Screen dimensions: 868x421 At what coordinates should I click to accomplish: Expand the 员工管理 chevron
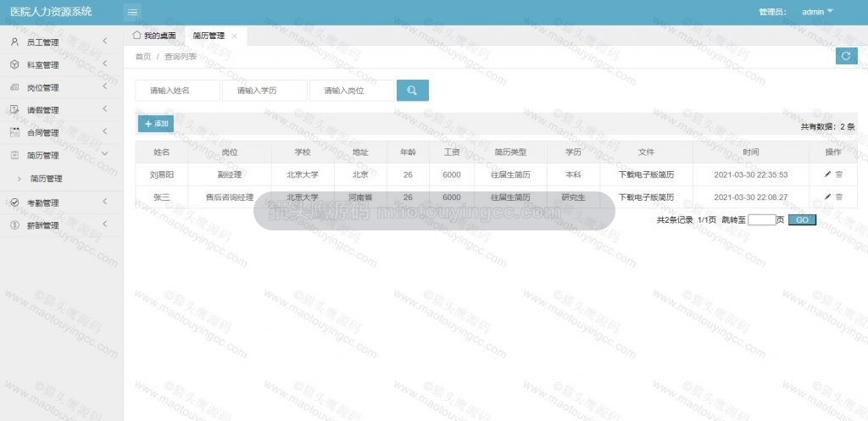pos(104,41)
